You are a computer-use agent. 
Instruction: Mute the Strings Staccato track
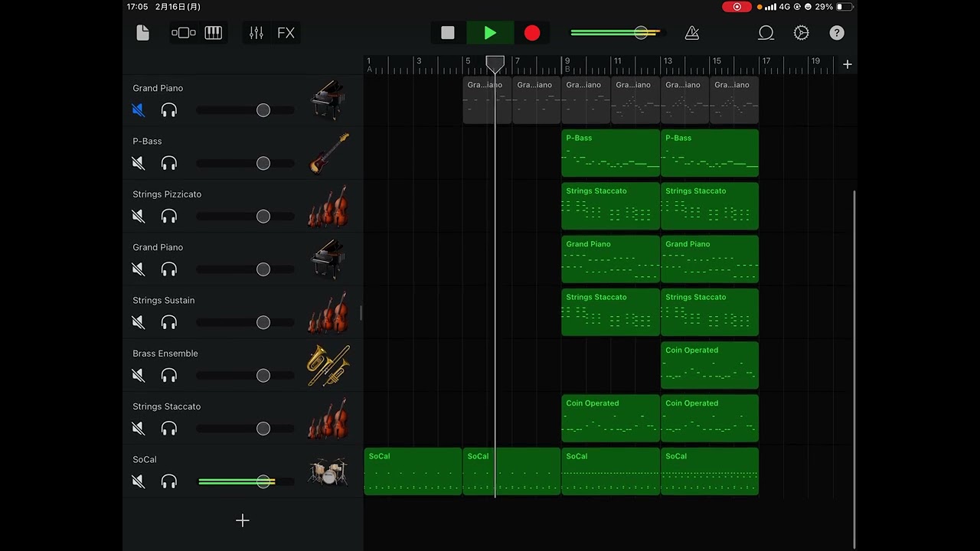click(139, 429)
